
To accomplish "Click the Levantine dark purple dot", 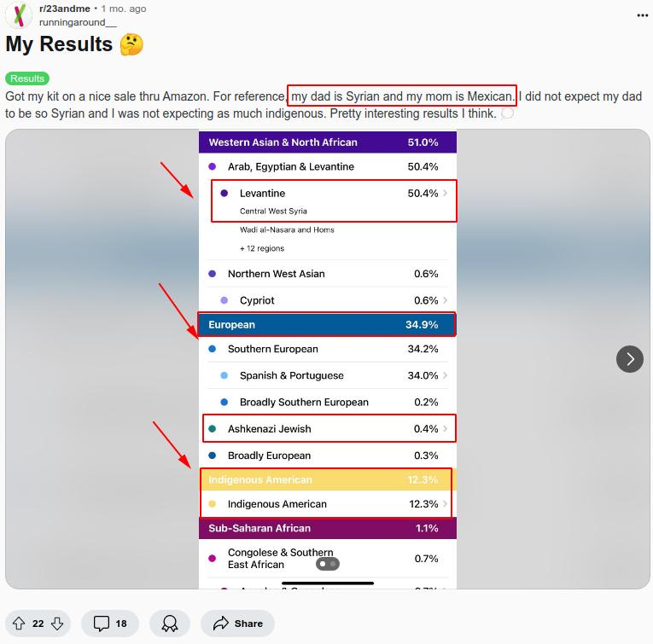I will point(224,193).
